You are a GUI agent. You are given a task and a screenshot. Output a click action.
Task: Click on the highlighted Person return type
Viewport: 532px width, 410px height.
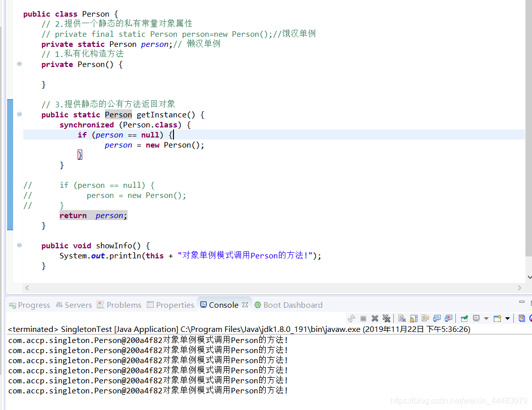[x=118, y=115]
